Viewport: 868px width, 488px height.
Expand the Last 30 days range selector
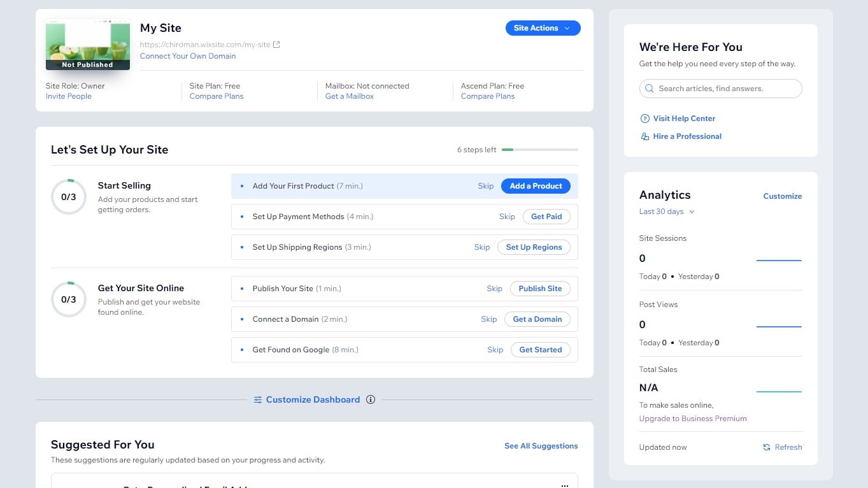point(667,212)
